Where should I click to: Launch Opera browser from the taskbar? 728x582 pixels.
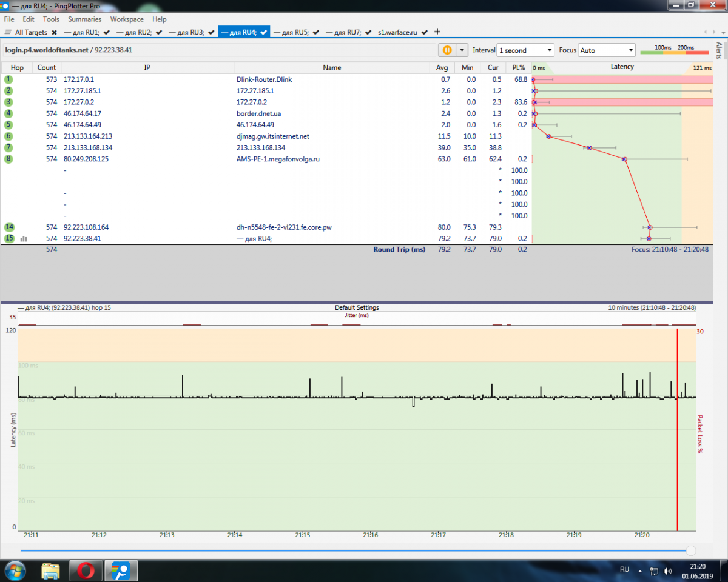pyautogui.click(x=86, y=570)
